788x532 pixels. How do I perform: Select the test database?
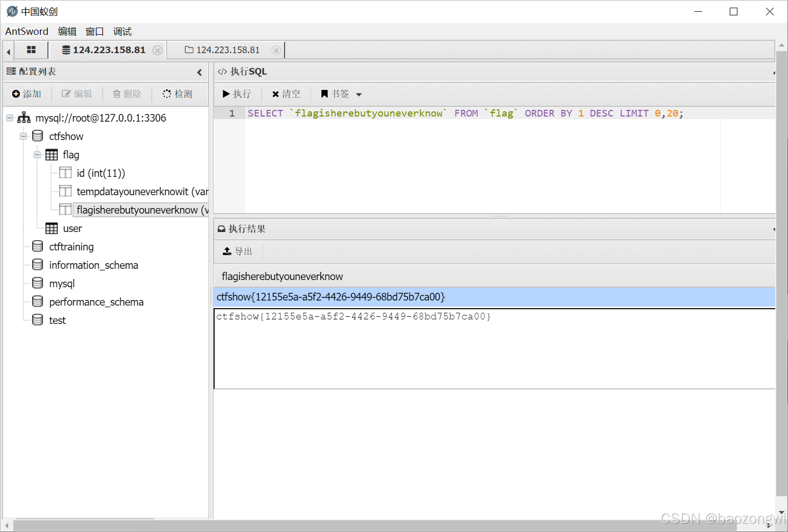[x=57, y=320]
